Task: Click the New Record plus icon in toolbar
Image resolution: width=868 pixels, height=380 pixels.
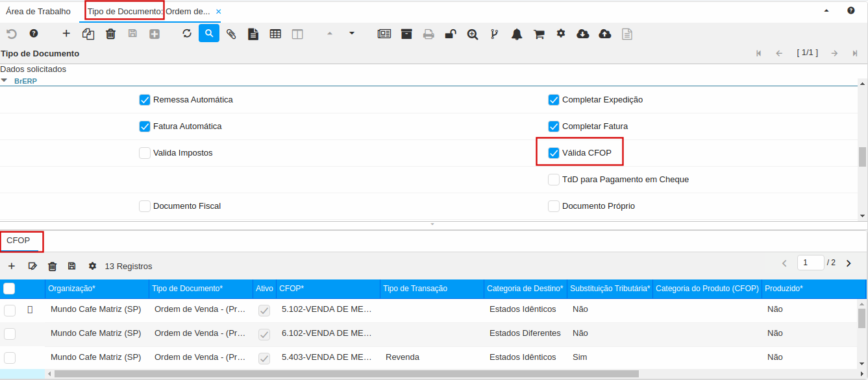Action: pos(66,34)
